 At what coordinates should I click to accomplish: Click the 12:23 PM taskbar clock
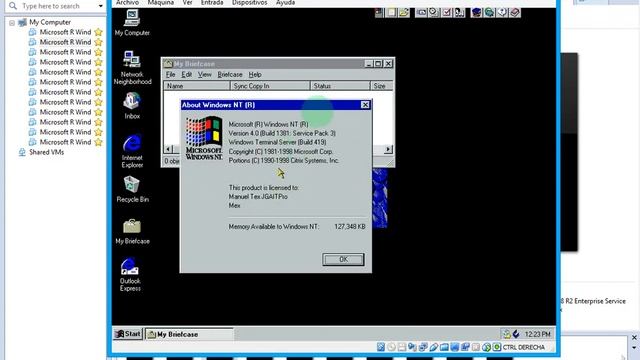(537, 334)
